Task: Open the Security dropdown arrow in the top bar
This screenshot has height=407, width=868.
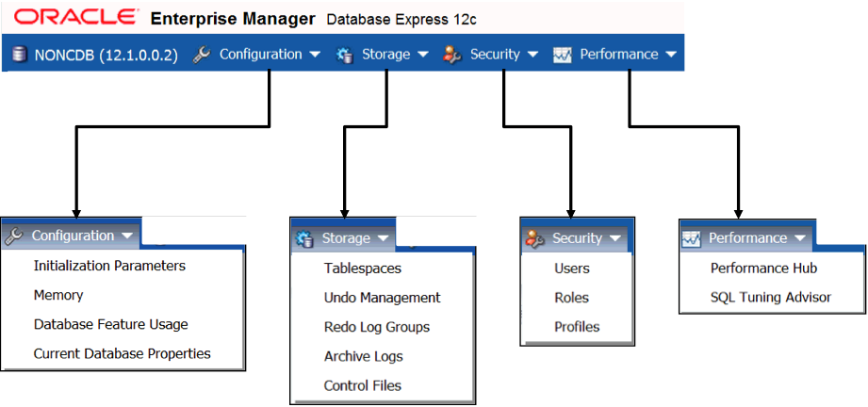Action: [532, 55]
